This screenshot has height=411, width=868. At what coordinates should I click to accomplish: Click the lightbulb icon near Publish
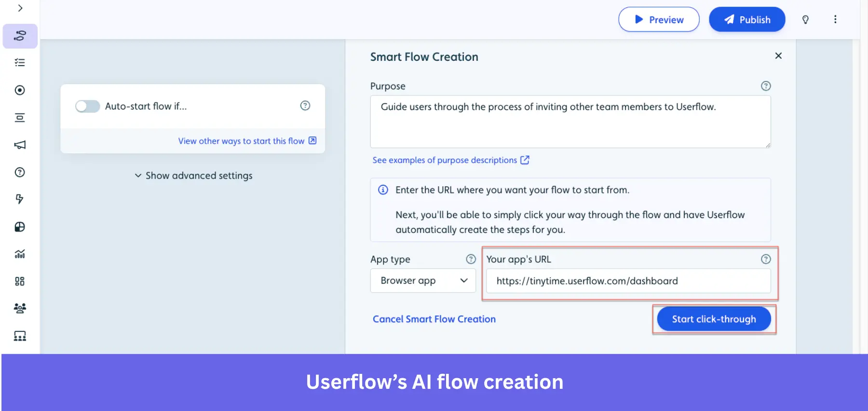805,19
